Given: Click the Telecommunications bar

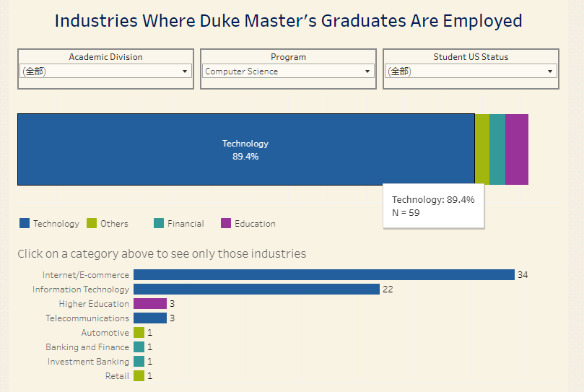Looking at the screenshot, I should point(150,318).
